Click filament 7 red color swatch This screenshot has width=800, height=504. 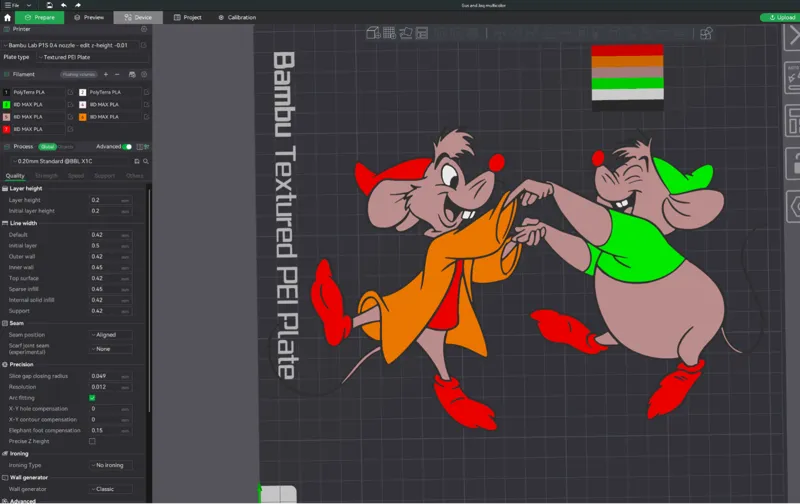click(x=6, y=129)
